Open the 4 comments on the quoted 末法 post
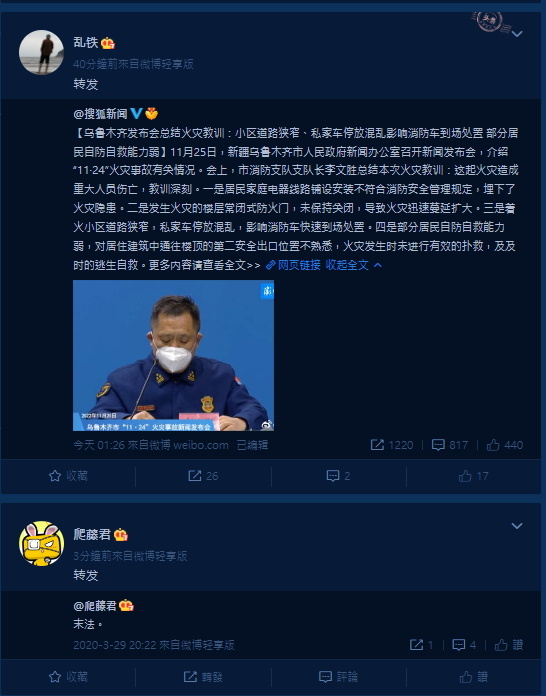 (464, 645)
